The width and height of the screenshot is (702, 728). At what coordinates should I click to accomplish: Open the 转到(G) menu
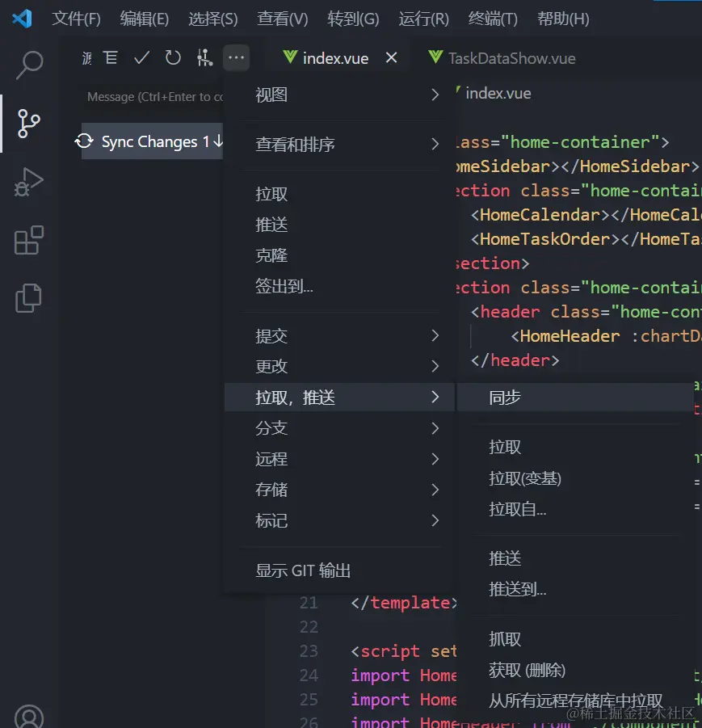point(353,19)
